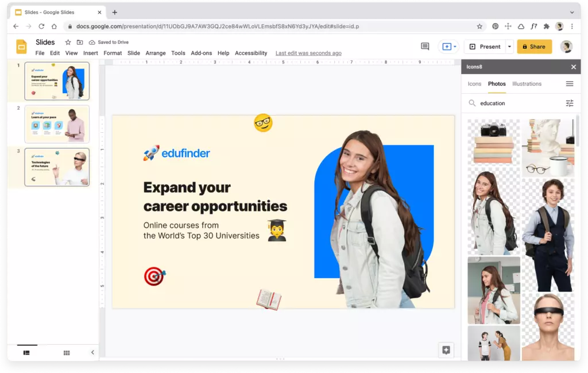This screenshot has height=373, width=588.
Task: Select slide 1 thumbnail
Action: tap(57, 81)
